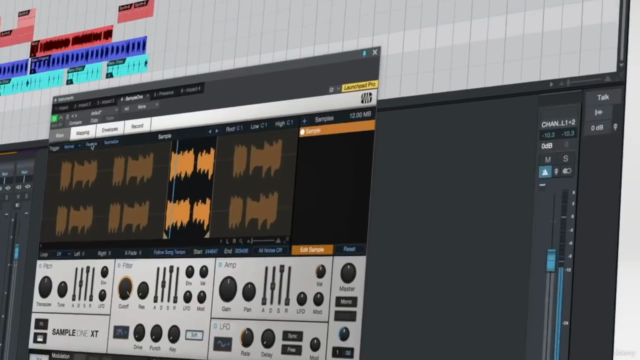
Task: Click the FX button beside SampleOne XT logo
Action: (41, 324)
